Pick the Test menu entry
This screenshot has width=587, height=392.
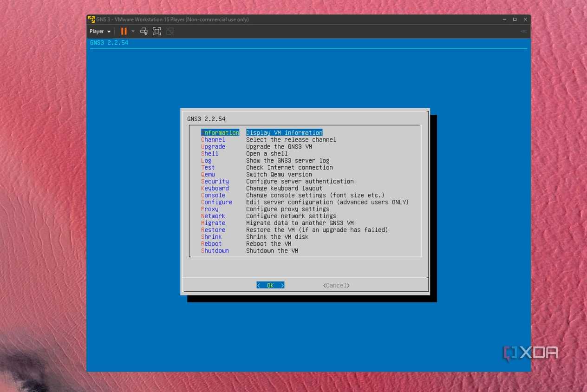point(208,168)
